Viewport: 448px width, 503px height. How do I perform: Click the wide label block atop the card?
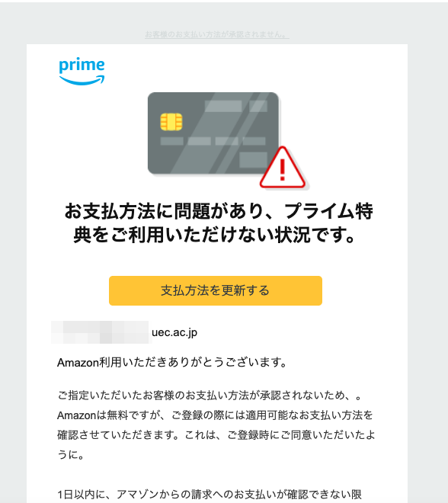coord(223,106)
